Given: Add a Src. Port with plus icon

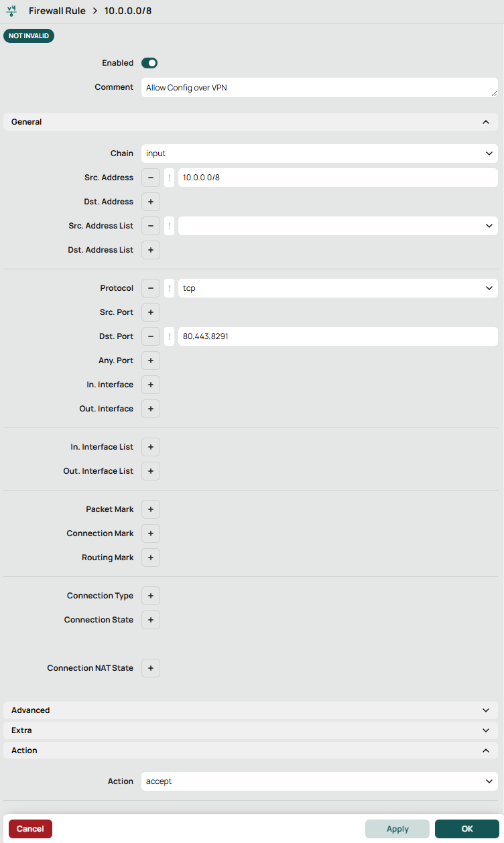Looking at the screenshot, I should [150, 312].
